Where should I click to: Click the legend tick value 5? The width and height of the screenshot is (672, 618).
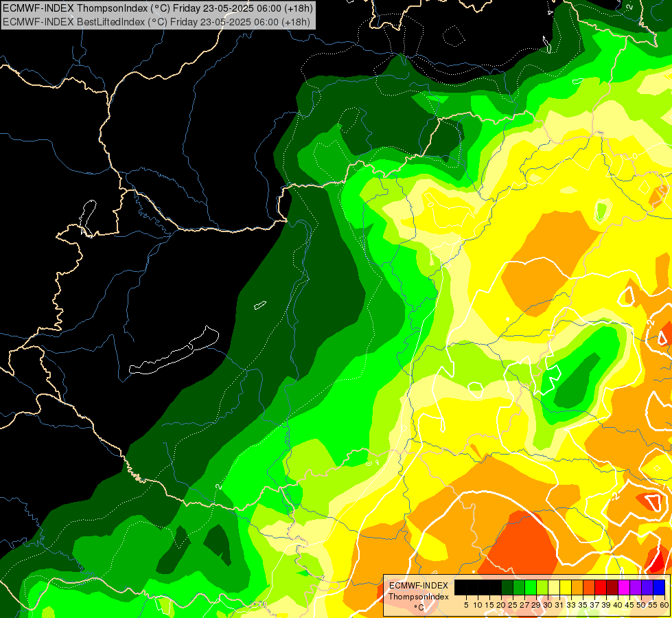[x=466, y=605]
